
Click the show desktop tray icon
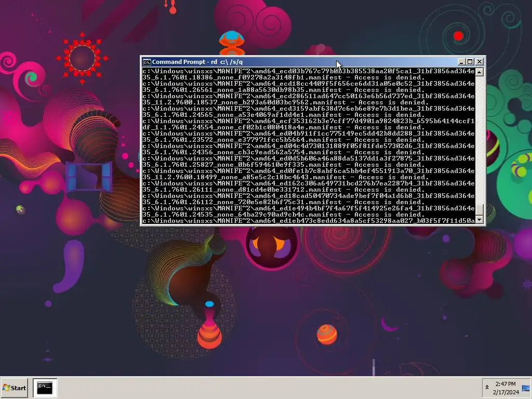click(x=526, y=388)
